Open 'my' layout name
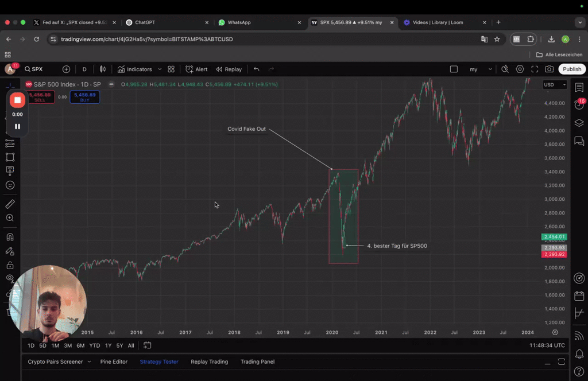Image resolution: width=588 pixels, height=381 pixels. click(474, 69)
